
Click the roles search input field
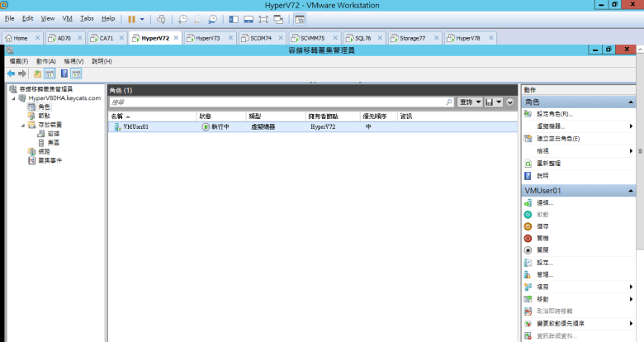pos(281,102)
